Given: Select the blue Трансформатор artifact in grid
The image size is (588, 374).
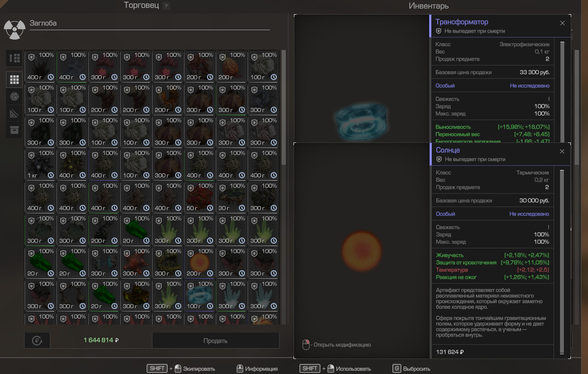Looking at the screenshot, I should (200, 295).
